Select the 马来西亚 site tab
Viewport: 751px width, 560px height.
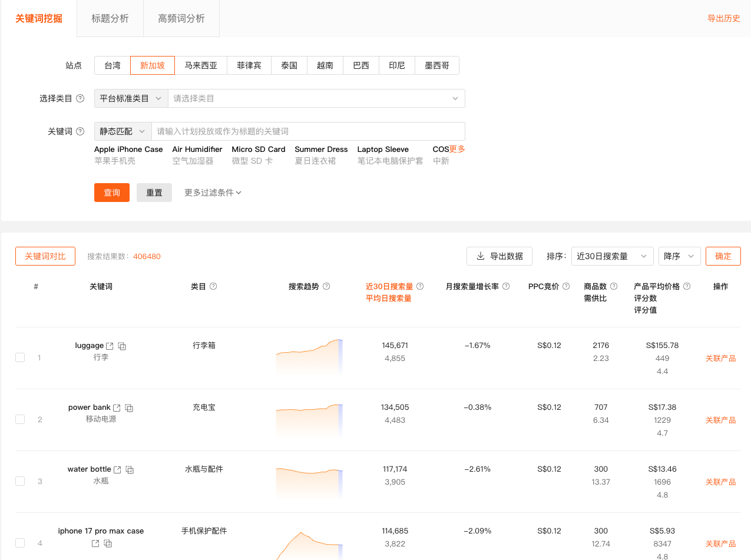[201, 65]
